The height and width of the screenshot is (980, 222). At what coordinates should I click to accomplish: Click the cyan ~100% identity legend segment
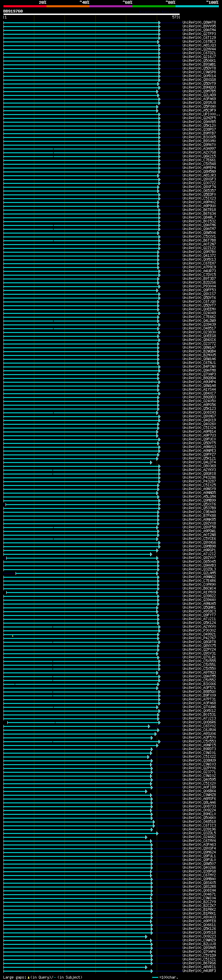[x=197, y=6]
